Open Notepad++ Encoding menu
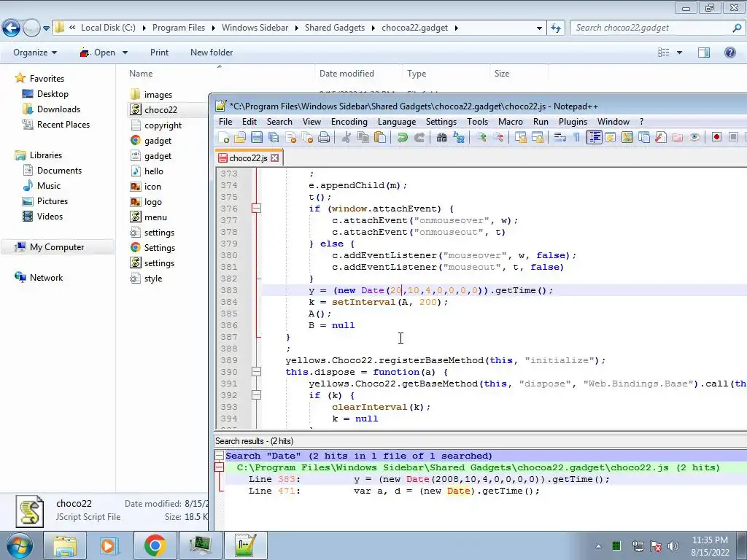 (349, 122)
